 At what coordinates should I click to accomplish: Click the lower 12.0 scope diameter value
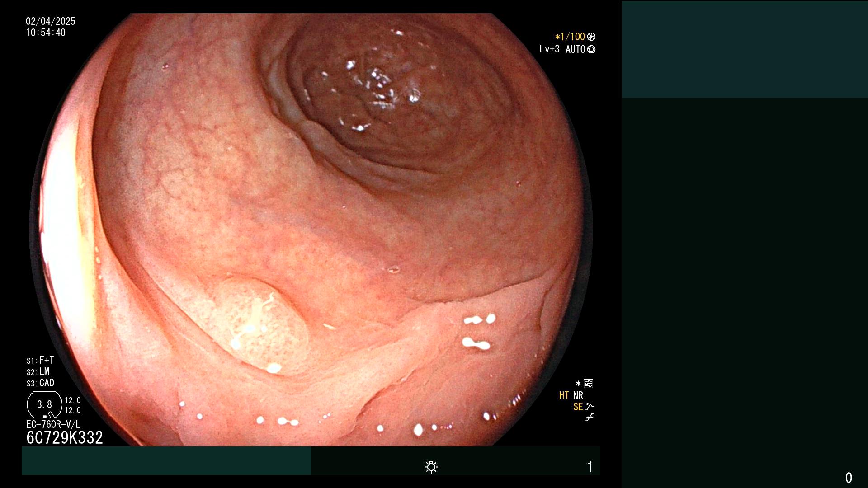coord(73,410)
